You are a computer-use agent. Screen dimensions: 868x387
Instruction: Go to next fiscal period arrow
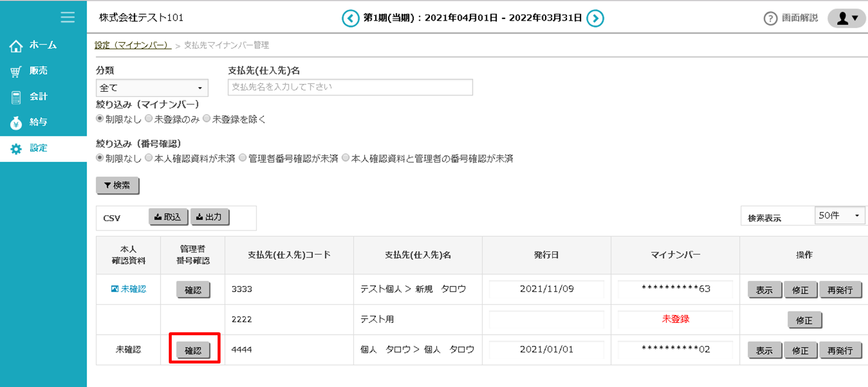pyautogui.click(x=595, y=18)
